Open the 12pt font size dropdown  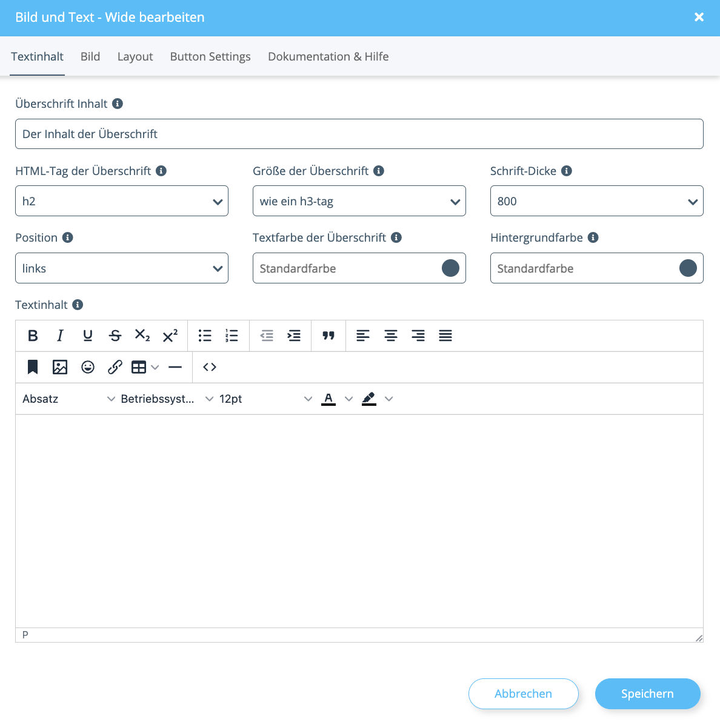click(265, 399)
